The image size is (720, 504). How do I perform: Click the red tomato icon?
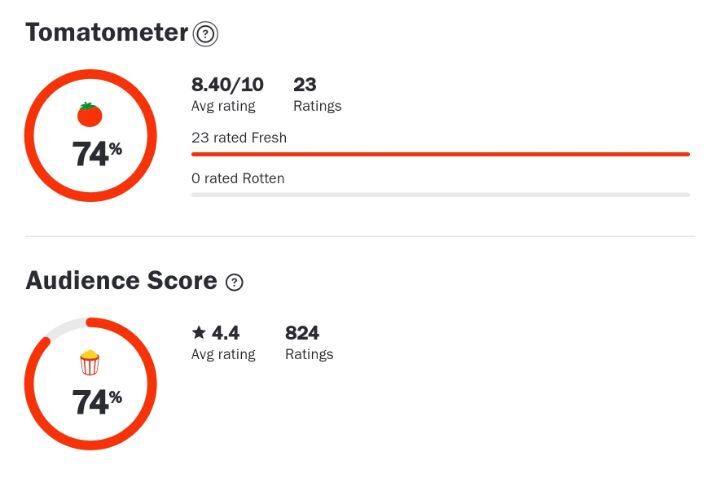pyautogui.click(x=90, y=114)
